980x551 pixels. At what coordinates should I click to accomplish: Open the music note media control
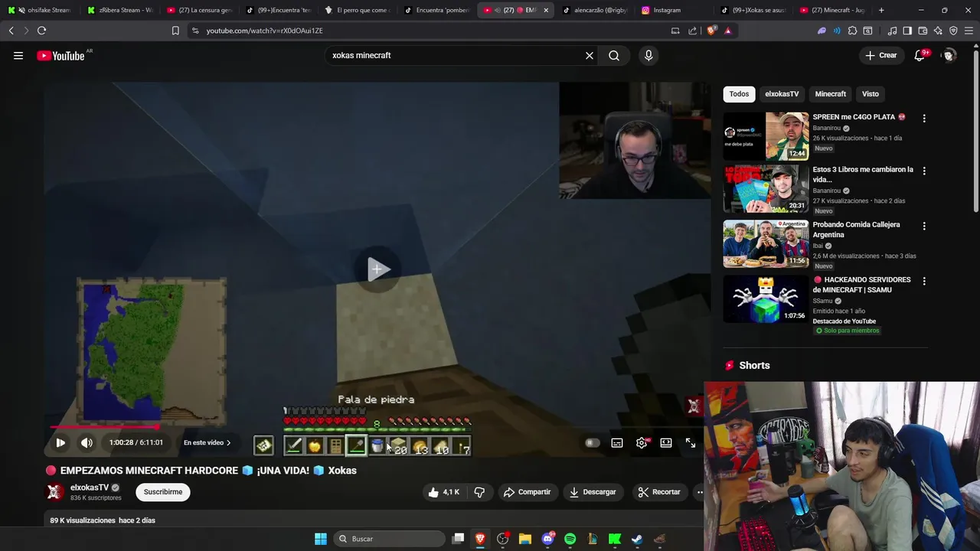[892, 31]
